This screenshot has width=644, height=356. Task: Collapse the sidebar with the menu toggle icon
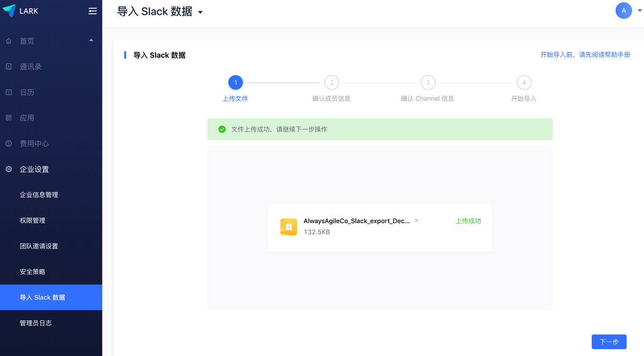pos(92,11)
